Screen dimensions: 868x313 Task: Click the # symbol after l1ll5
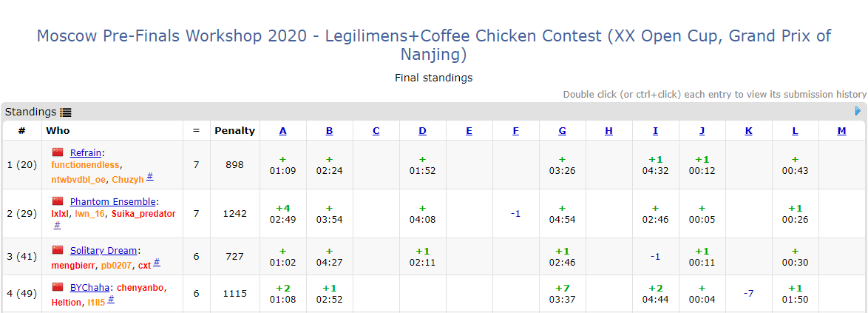[111, 300]
